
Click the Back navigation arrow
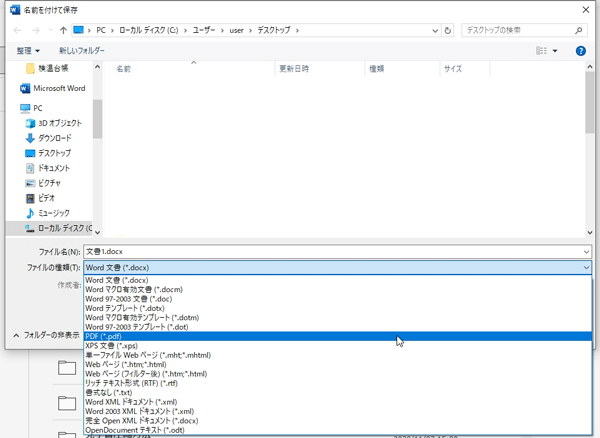[x=17, y=30]
